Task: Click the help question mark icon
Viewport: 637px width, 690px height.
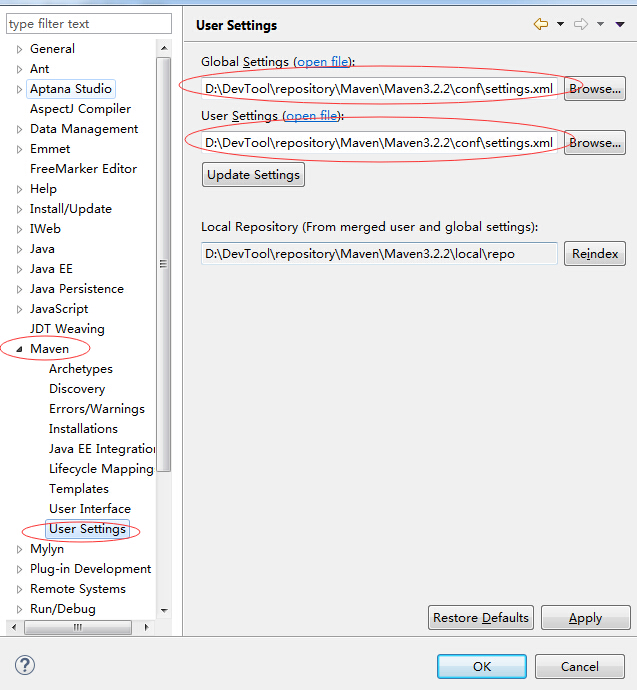Action: tap(25, 665)
